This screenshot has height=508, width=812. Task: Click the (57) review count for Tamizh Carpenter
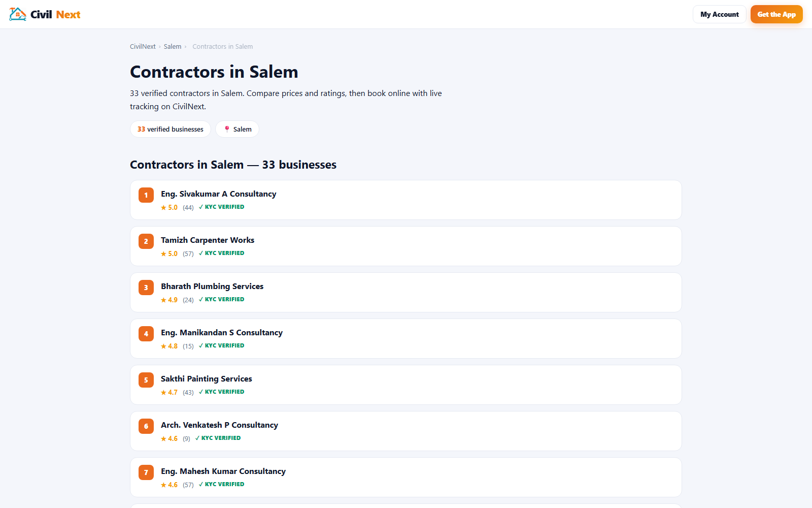pos(188,253)
